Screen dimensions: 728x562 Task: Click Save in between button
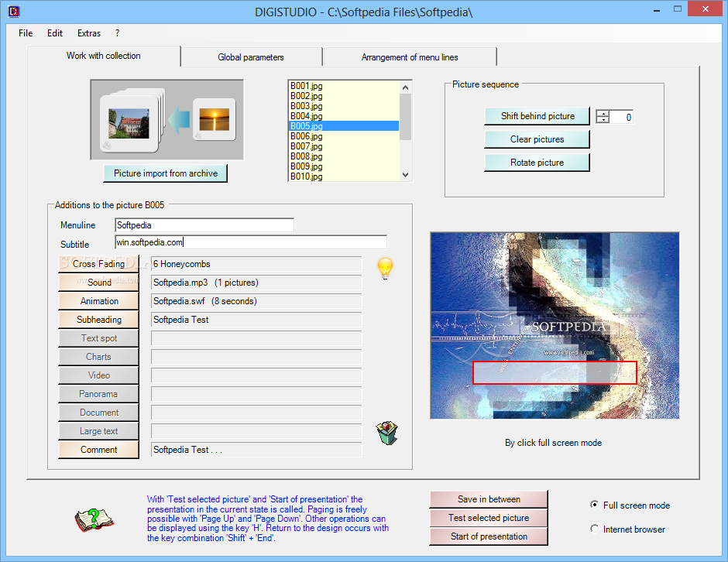click(489, 499)
